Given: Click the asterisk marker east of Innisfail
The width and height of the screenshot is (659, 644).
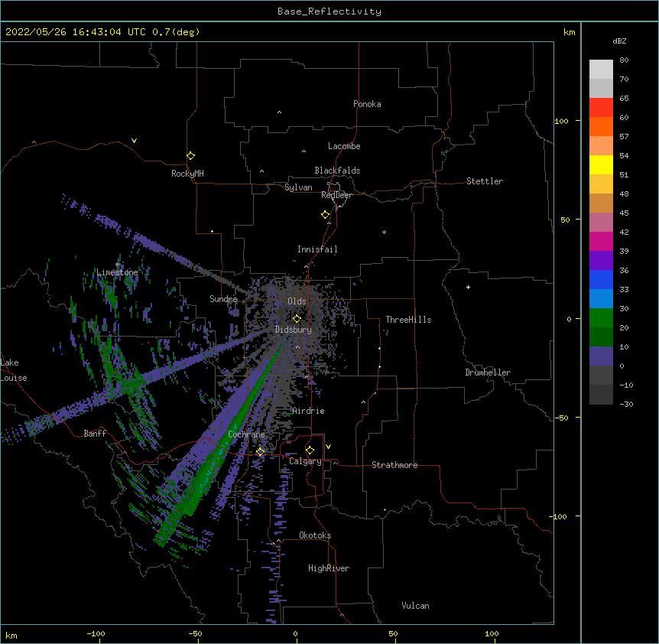Looking at the screenshot, I should pos(384,232).
